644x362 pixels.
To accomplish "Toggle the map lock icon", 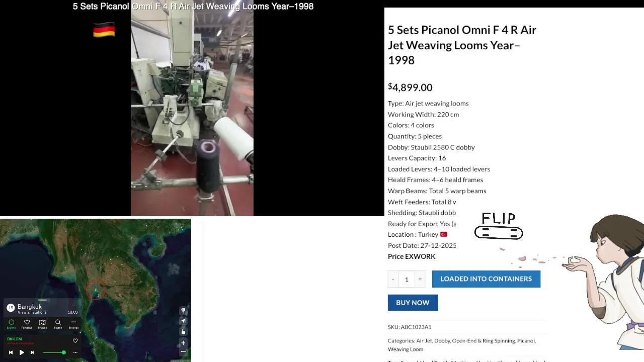I will [183, 331].
